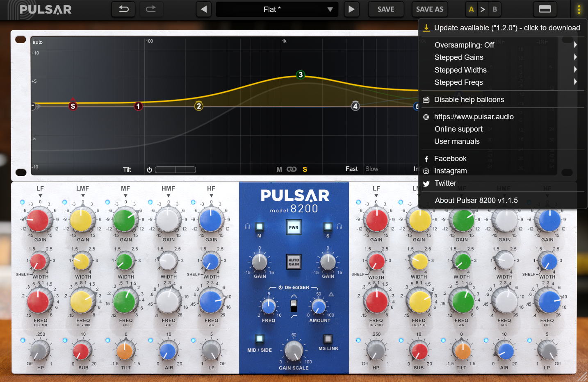This screenshot has width=588, height=382.
Task: Toggle the channel link icon in analyzer
Action: pos(292,169)
